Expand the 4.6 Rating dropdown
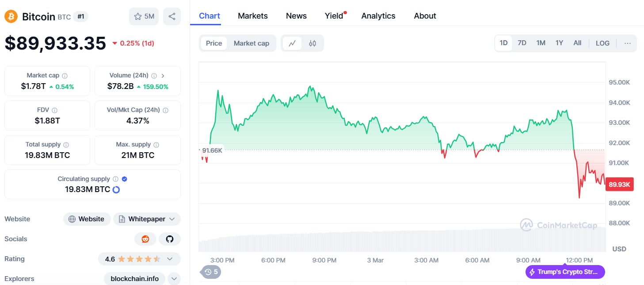 point(139,259)
